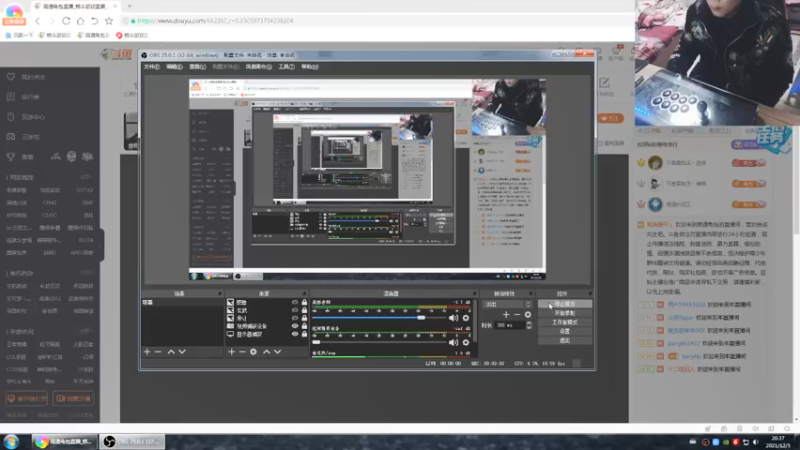The height and width of the screenshot is (450, 800).
Task: Click the 开始录制 button
Action: click(565, 313)
